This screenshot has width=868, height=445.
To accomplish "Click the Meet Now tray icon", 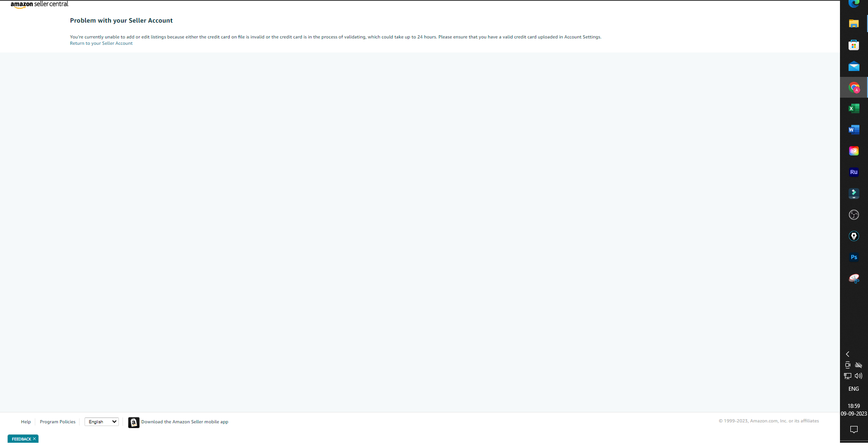I will point(848,365).
